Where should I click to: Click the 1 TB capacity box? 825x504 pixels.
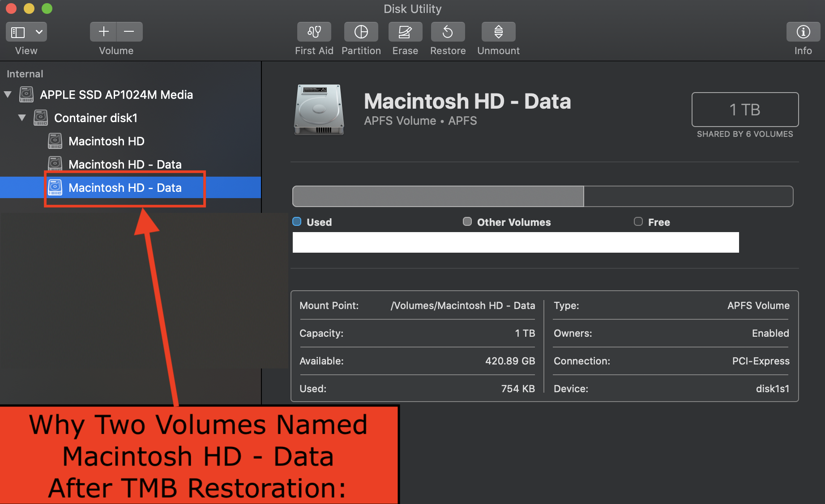(x=745, y=110)
